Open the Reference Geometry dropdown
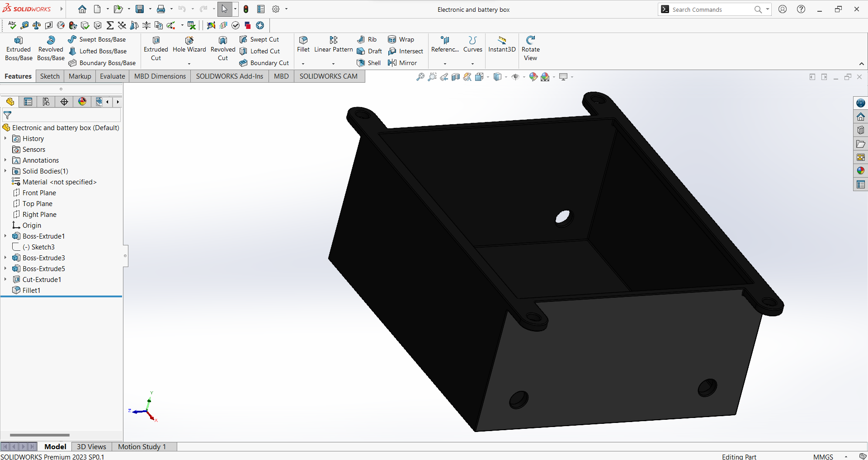 pyautogui.click(x=445, y=64)
